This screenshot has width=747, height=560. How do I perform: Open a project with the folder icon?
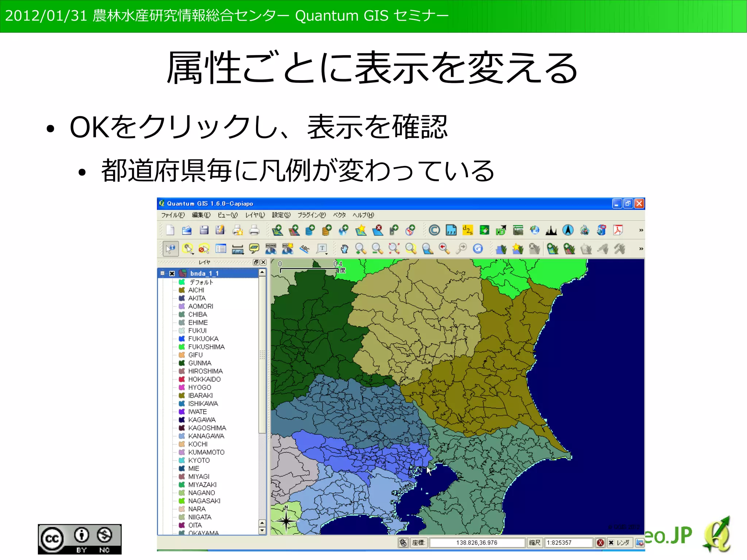[x=187, y=230]
